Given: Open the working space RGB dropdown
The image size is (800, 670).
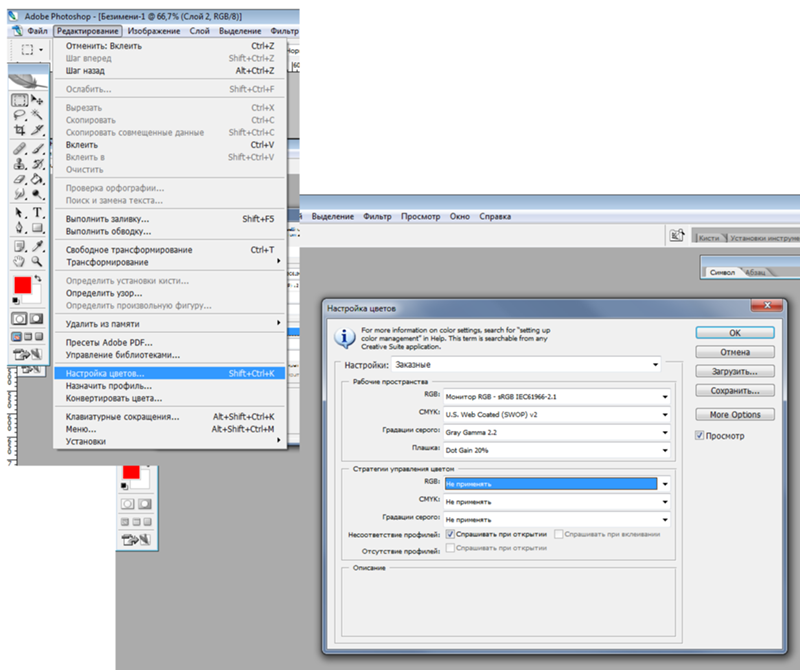Looking at the screenshot, I should 557,396.
